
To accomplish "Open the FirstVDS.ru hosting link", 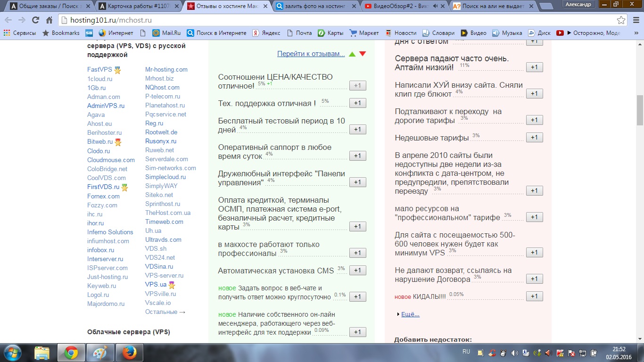I will click(103, 187).
